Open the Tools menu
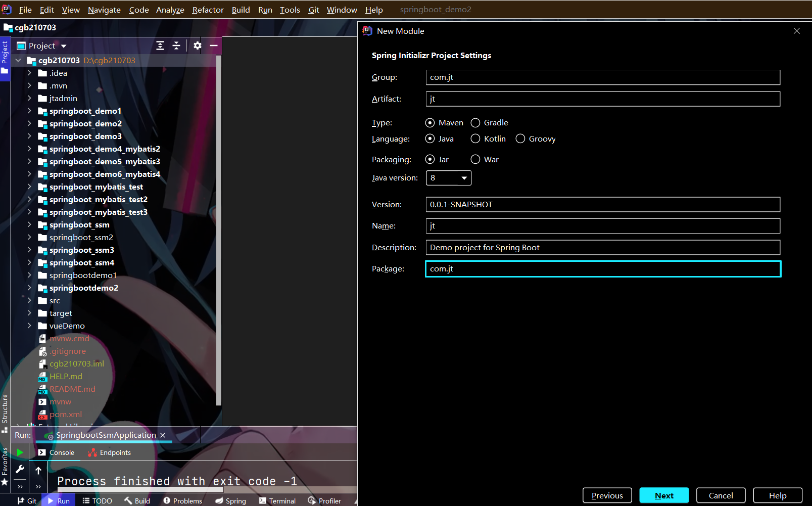This screenshot has height=506, width=812. point(290,10)
